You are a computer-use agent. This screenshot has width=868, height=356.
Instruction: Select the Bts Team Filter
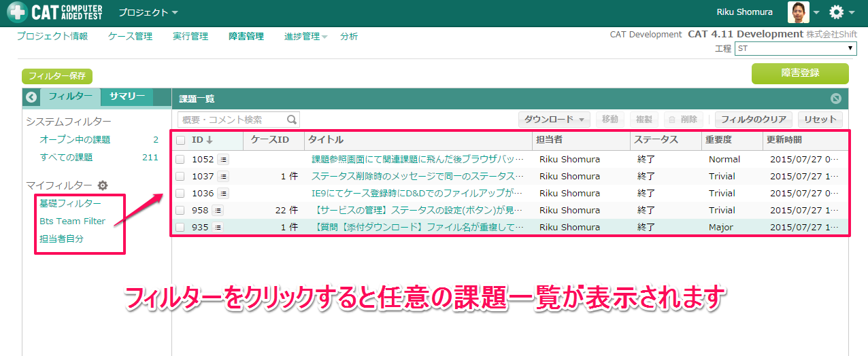tap(73, 221)
